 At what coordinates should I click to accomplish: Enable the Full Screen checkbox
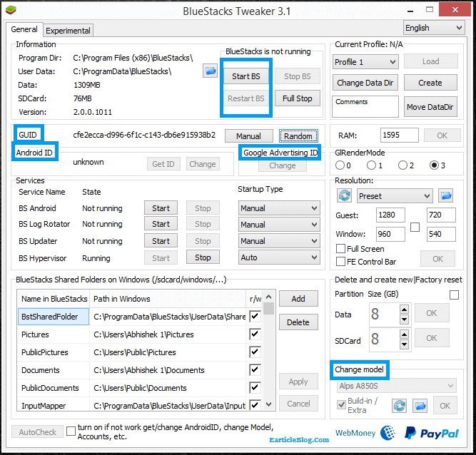point(341,249)
